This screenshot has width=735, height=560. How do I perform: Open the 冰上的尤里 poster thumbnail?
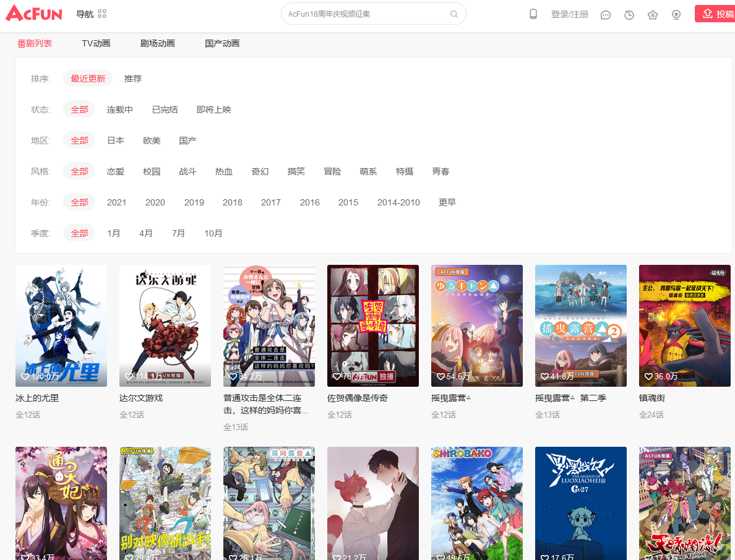[x=61, y=325]
